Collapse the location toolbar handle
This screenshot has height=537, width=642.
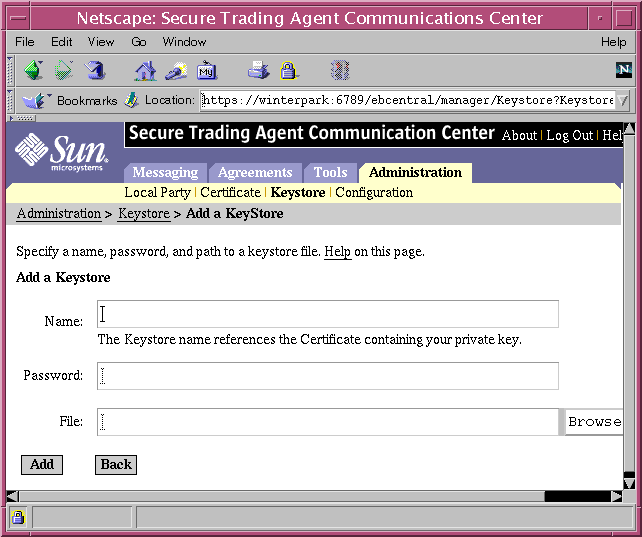pyautogui.click(x=10, y=100)
